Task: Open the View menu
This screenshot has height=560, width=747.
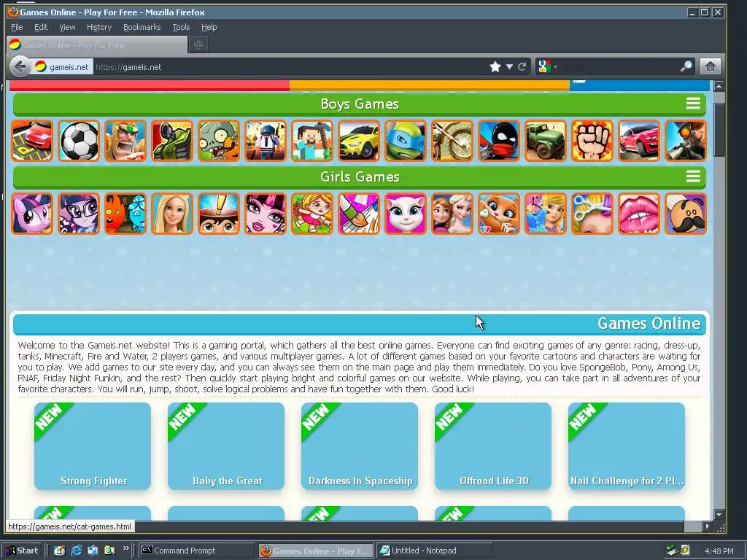Action: [x=67, y=27]
